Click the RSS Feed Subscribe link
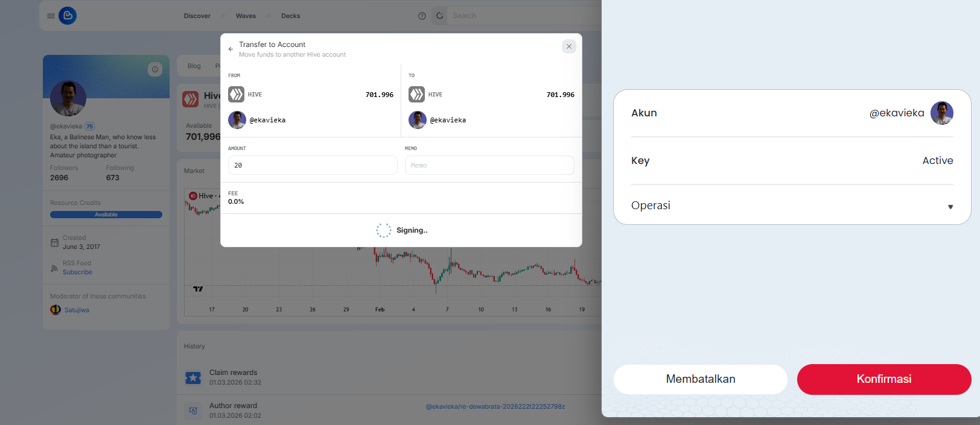The width and height of the screenshot is (980, 425). [x=77, y=272]
